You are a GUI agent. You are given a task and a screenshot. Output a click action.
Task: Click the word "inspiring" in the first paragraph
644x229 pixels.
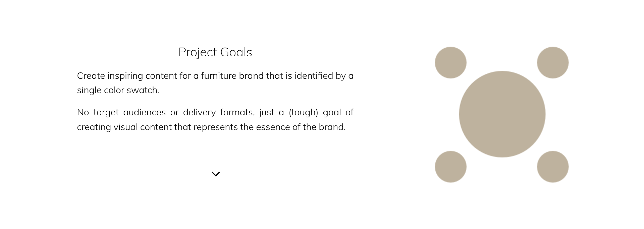pyautogui.click(x=125, y=76)
